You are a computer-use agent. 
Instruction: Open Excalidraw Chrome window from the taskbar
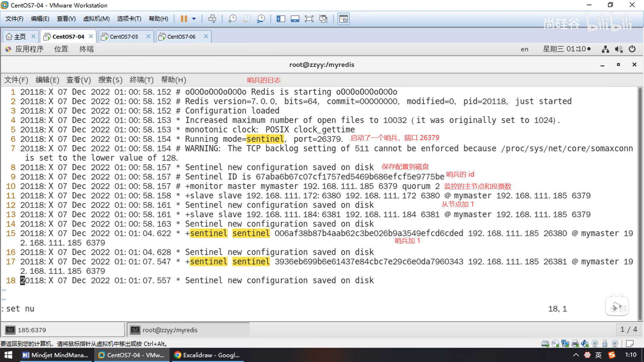tap(208, 355)
